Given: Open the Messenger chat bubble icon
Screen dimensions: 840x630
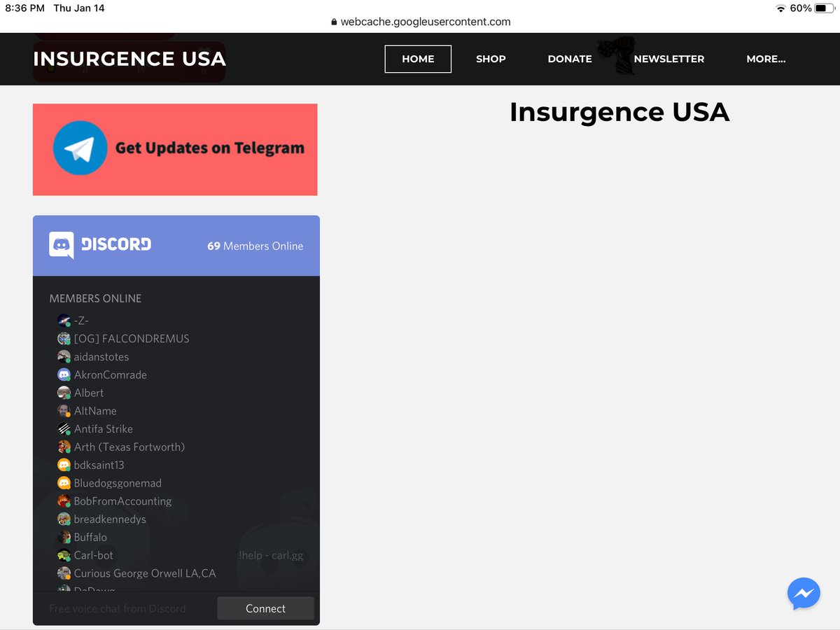Looking at the screenshot, I should [804, 594].
